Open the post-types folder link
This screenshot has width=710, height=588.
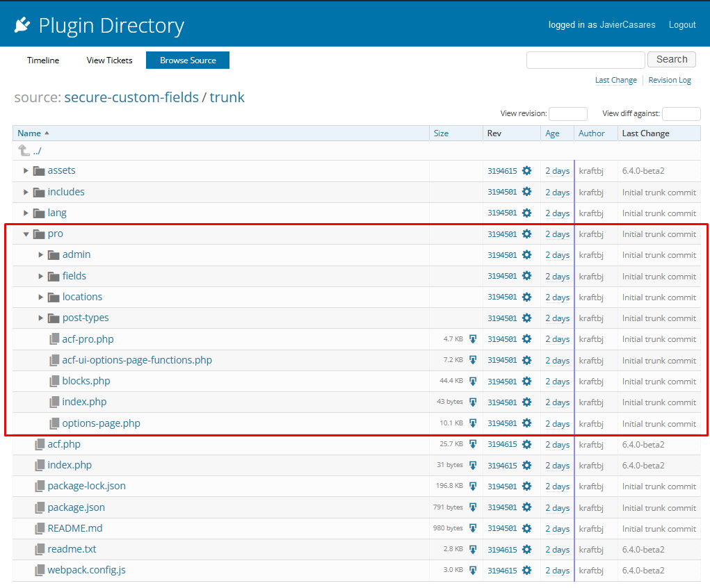point(86,318)
